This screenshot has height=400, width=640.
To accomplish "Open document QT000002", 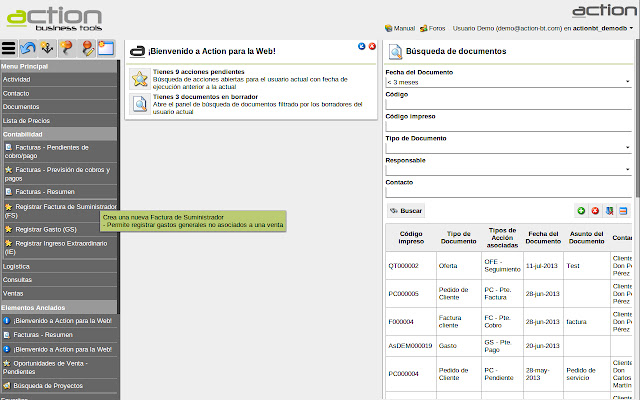I will (x=403, y=266).
